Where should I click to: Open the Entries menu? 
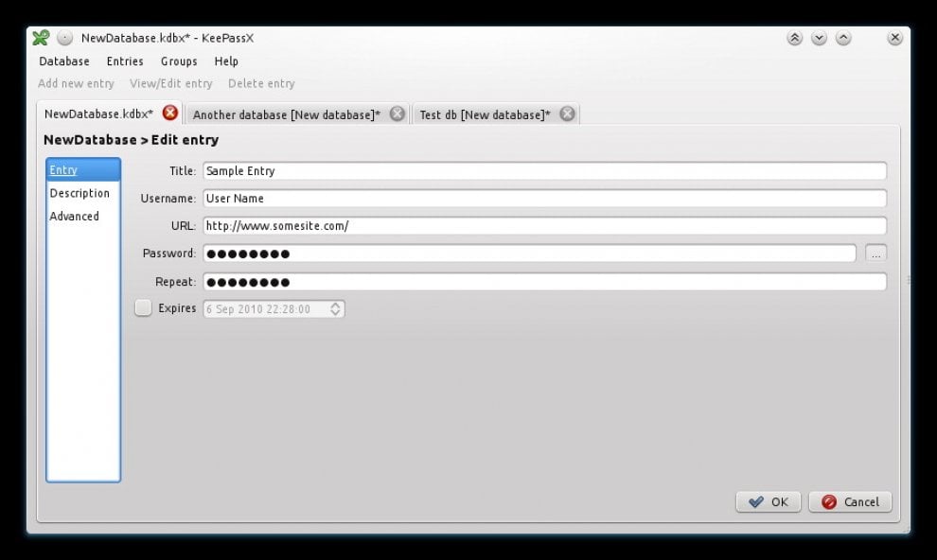(x=125, y=61)
